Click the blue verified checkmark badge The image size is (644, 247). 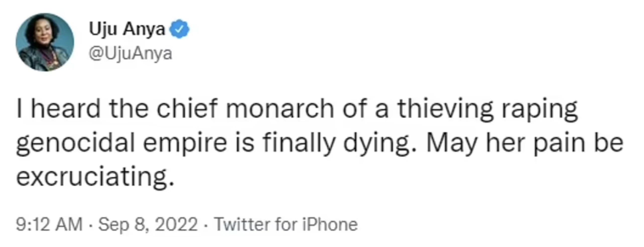point(179,29)
